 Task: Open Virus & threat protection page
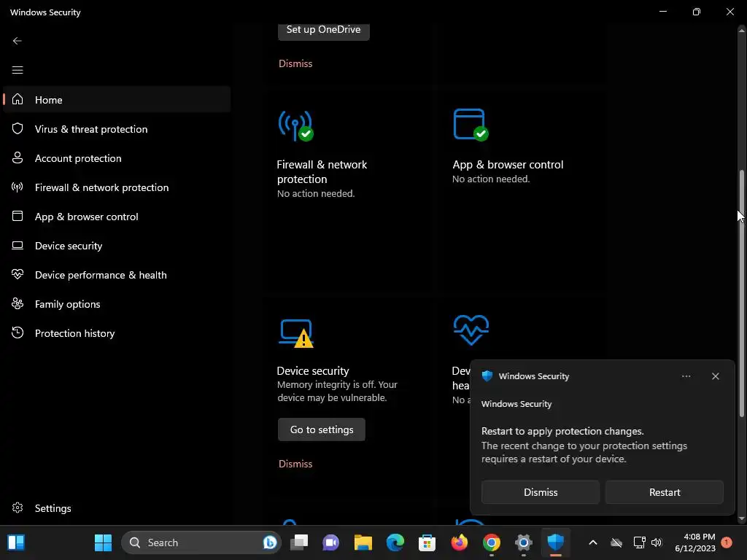click(117, 129)
